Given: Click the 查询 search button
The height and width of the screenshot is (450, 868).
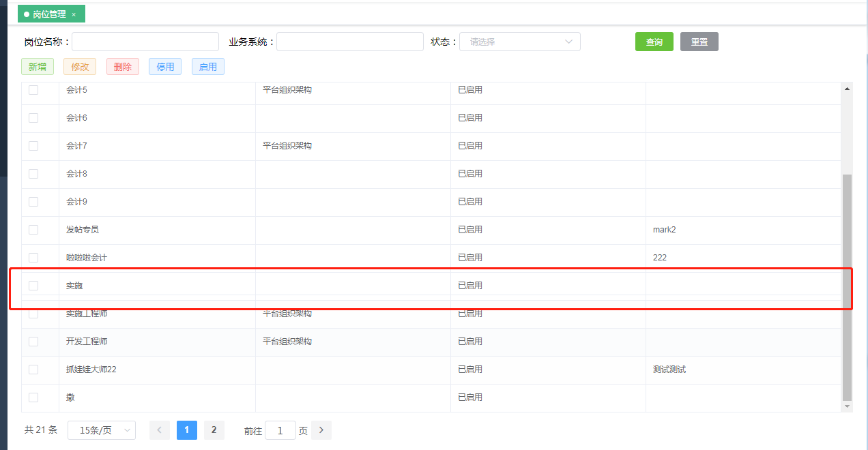Looking at the screenshot, I should [x=653, y=42].
